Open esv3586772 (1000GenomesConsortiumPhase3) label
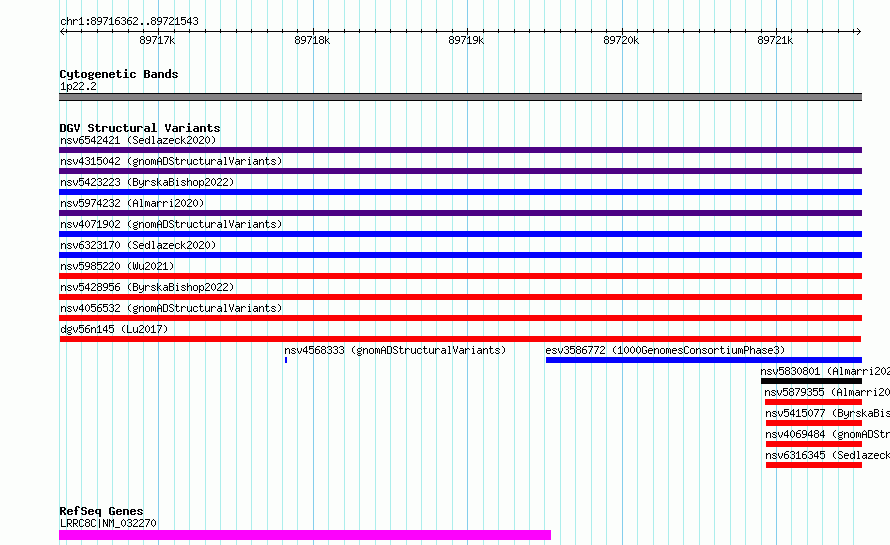Viewport: 890px width, 545px height. pyautogui.click(x=665, y=350)
